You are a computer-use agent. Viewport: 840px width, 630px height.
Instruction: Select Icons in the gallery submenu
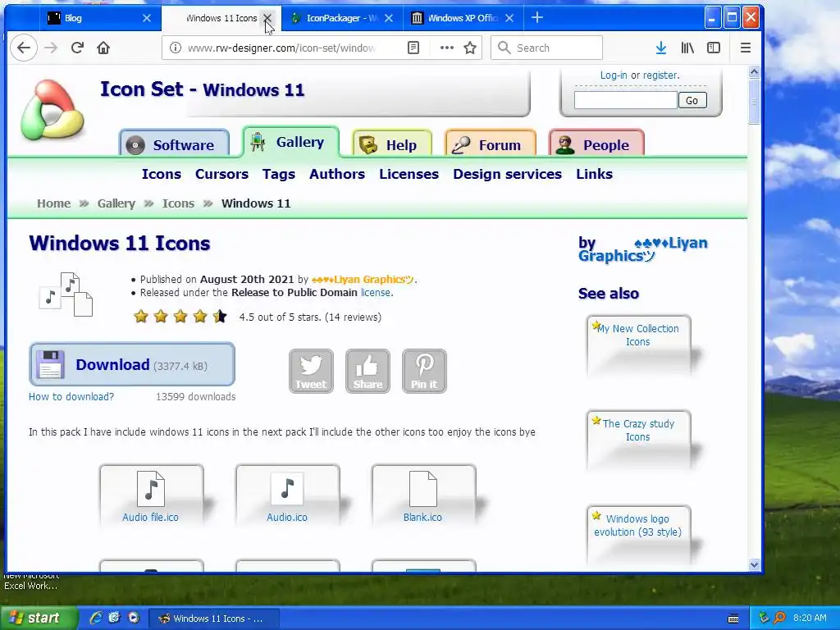pyautogui.click(x=162, y=174)
